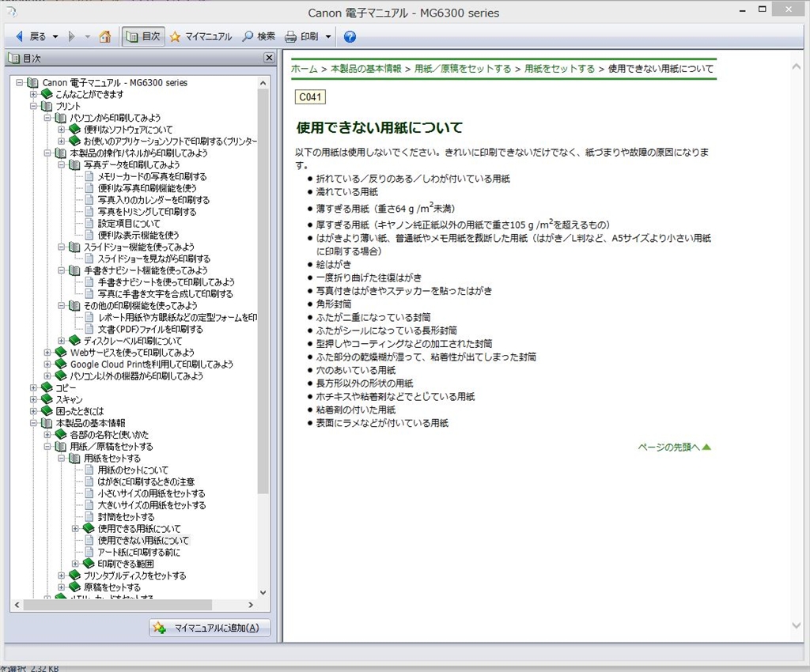The width and height of the screenshot is (810, 672).
Task: Click the tree's vertical scrollbar thumb
Action: coord(263,291)
